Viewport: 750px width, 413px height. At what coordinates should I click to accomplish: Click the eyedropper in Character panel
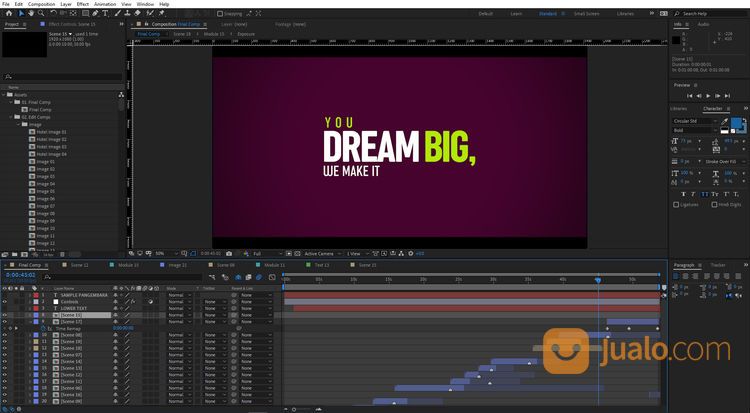pos(725,121)
